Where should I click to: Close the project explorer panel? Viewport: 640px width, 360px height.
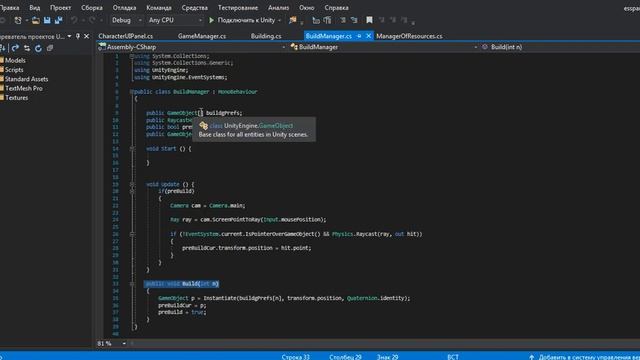[87, 36]
